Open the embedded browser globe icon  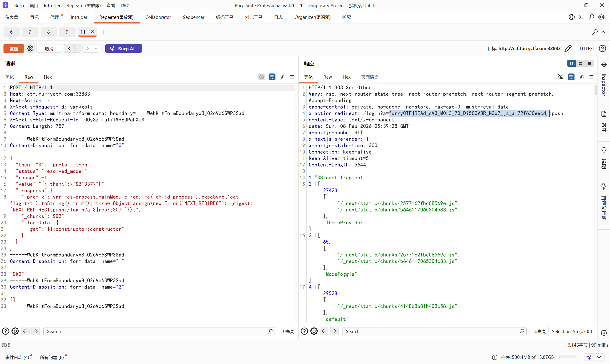click(571, 17)
